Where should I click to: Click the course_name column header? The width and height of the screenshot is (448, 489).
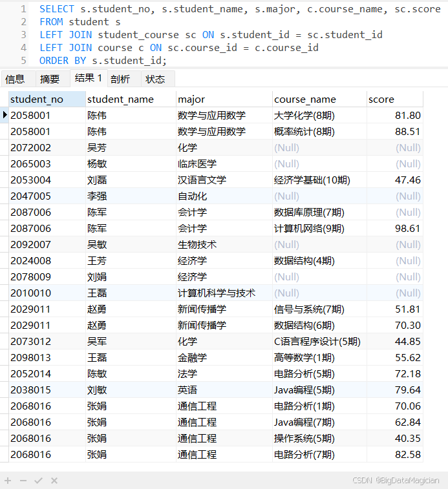[319, 99]
